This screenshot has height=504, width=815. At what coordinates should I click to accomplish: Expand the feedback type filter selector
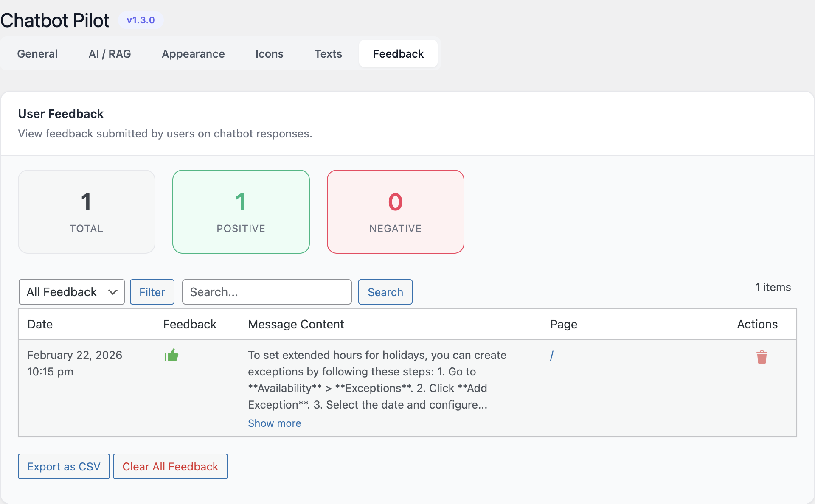pos(71,292)
